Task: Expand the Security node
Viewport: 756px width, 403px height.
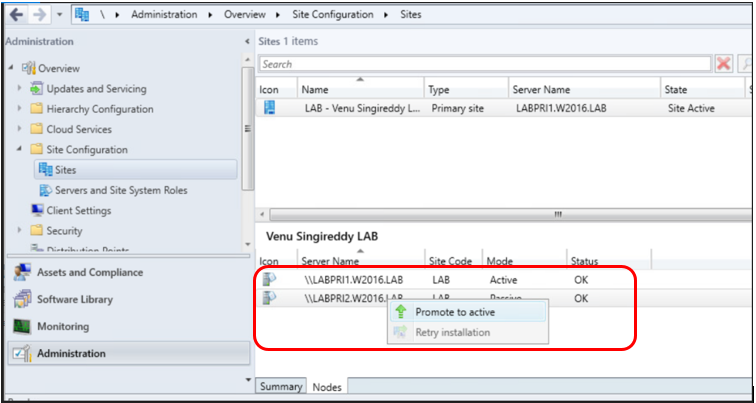Action: coord(20,231)
